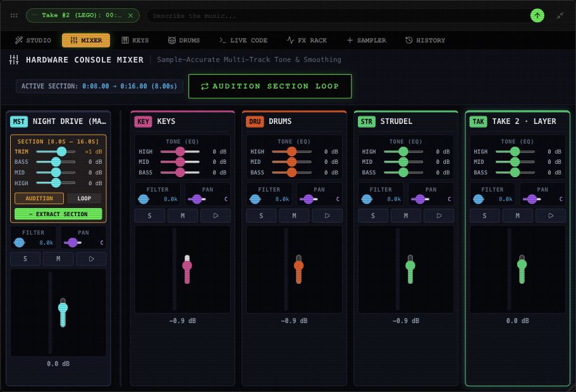The height and width of the screenshot is (392, 576).
Task: Open the Keys tab
Action: pyautogui.click(x=135, y=40)
